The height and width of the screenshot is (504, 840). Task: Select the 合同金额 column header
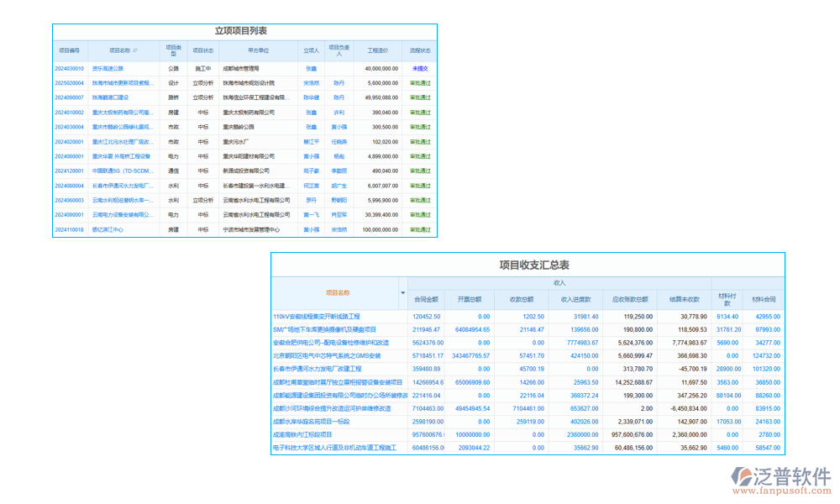[x=427, y=299]
